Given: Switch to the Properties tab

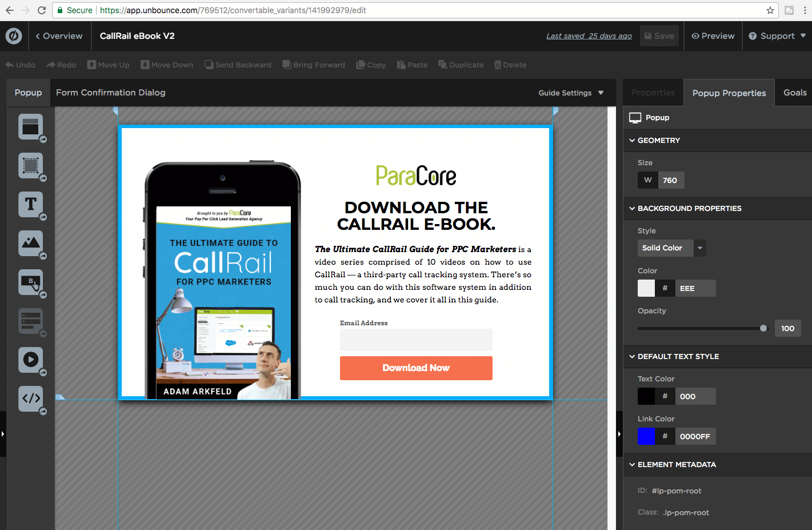Looking at the screenshot, I should 653,93.
